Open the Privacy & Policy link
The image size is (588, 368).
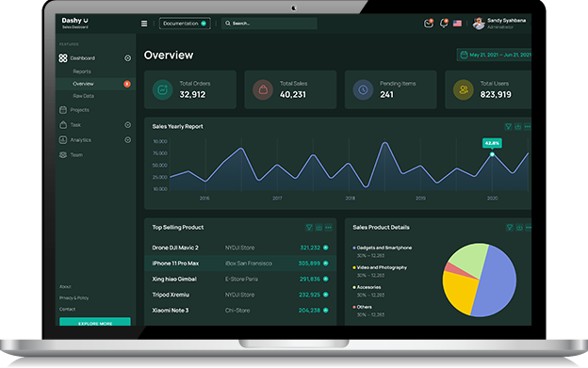point(73,298)
